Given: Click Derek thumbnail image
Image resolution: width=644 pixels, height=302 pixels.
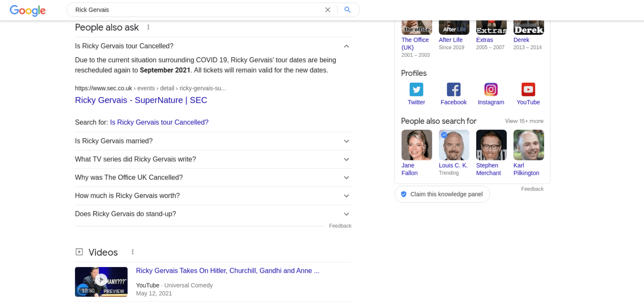Looking at the screenshot, I should pyautogui.click(x=529, y=28).
